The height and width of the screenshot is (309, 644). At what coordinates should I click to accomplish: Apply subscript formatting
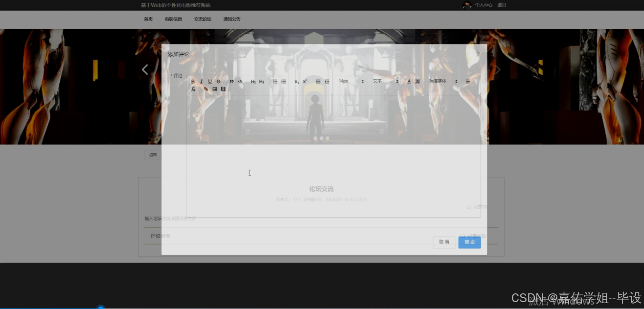pyautogui.click(x=297, y=82)
